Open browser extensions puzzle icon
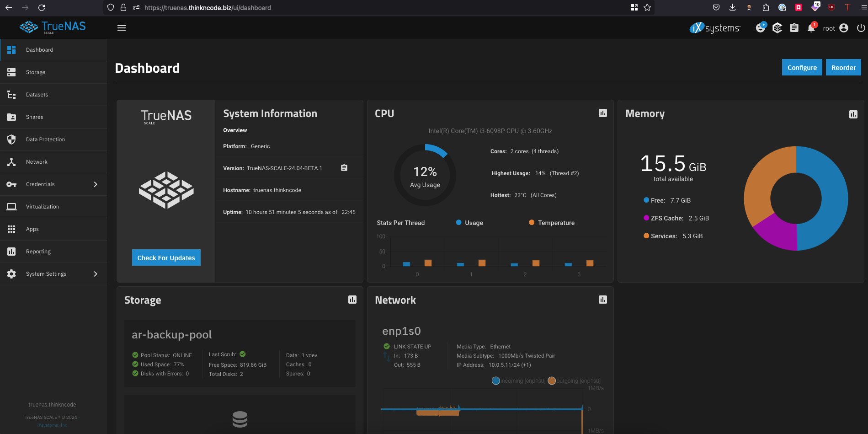 [x=766, y=7]
